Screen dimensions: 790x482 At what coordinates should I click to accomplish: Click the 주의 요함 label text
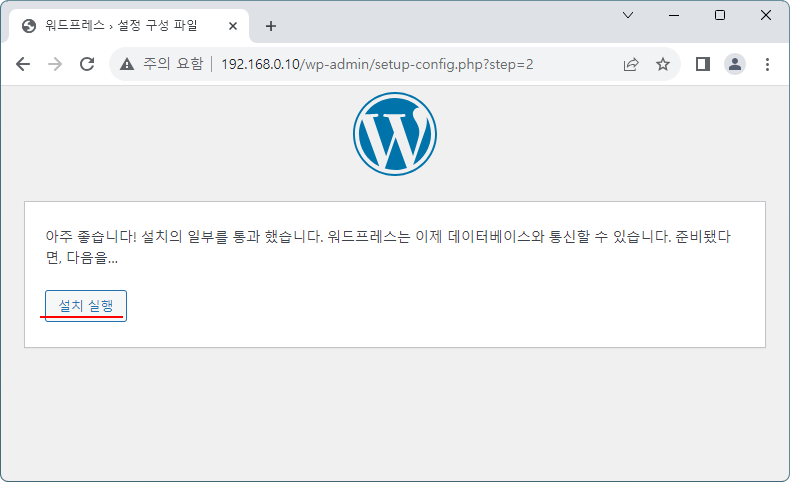[173, 64]
